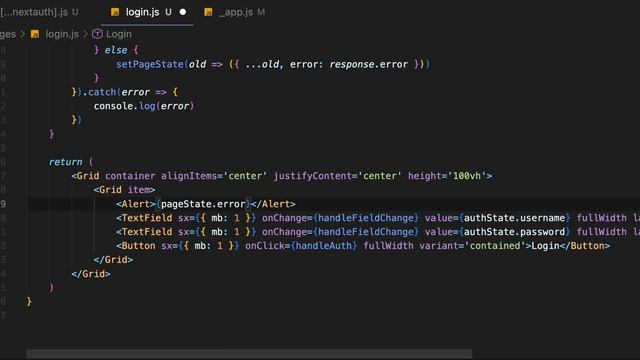The height and width of the screenshot is (360, 640).
Task: Click the closing '</Alert>' tag
Action: point(273,204)
